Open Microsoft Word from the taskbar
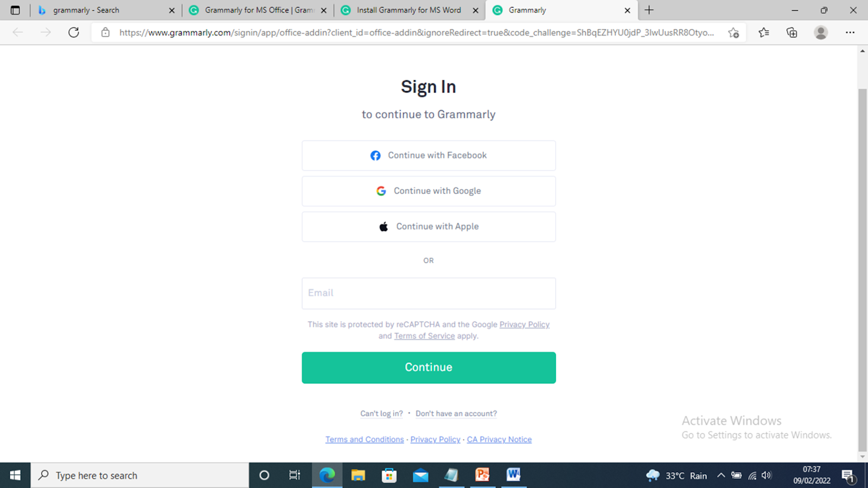This screenshot has height=488, width=868. [513, 475]
